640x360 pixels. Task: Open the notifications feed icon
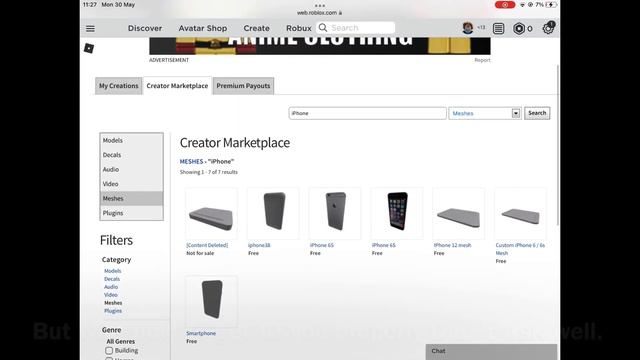point(498,28)
